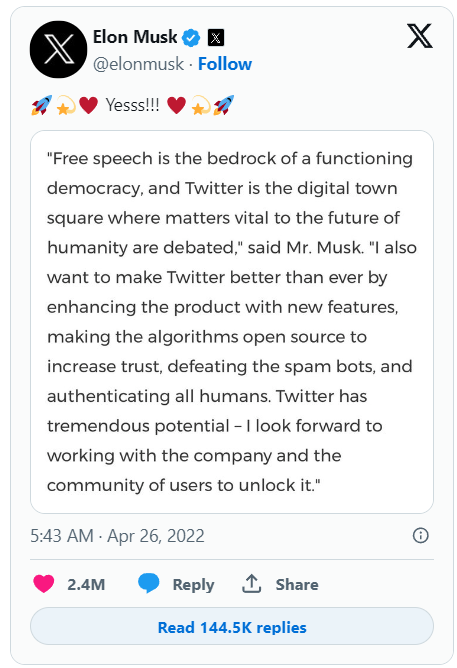The width and height of the screenshot is (457, 668).
Task: Click the share upload arrow icon
Action: (x=251, y=584)
